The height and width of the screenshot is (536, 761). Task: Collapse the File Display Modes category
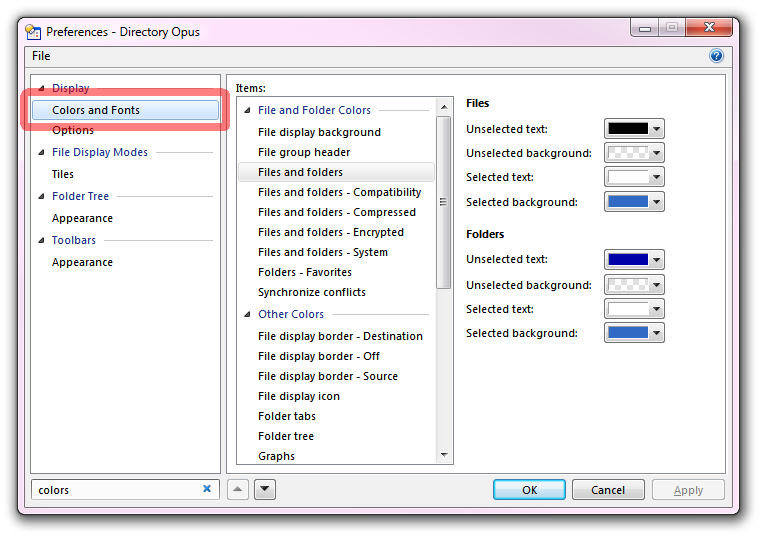pos(42,152)
